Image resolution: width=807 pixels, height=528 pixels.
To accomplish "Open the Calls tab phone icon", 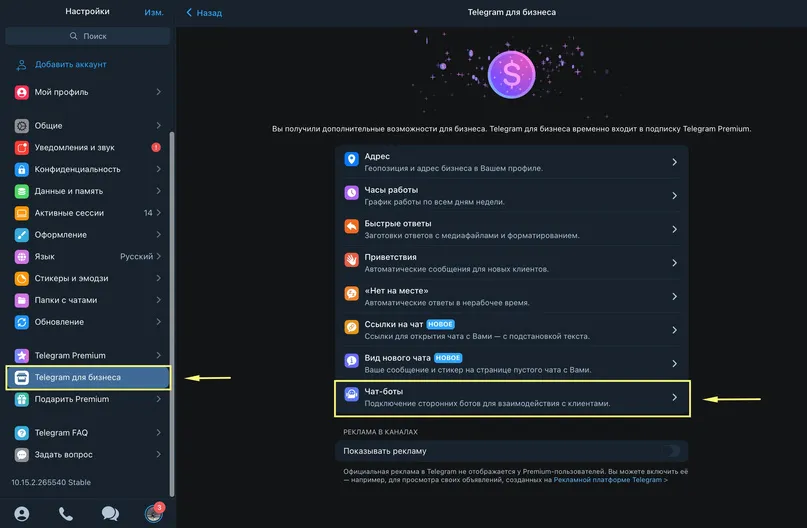I will [x=66, y=513].
